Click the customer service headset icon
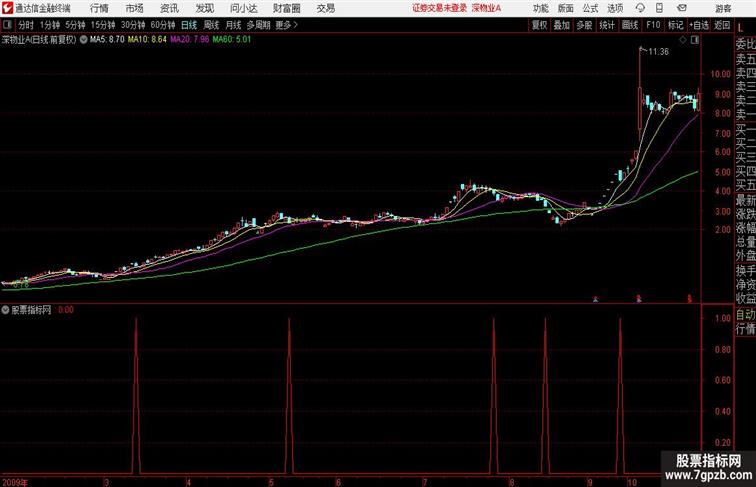Viewport: 756px width, 487px height. tap(640, 8)
